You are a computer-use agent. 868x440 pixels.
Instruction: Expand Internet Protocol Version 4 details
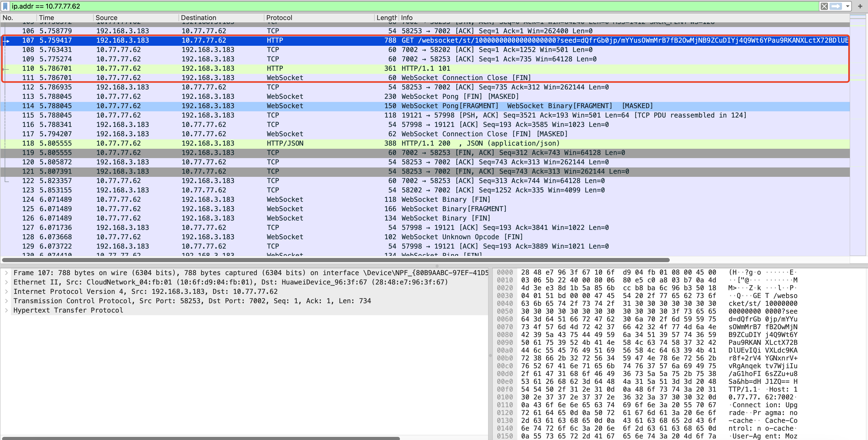[7, 292]
